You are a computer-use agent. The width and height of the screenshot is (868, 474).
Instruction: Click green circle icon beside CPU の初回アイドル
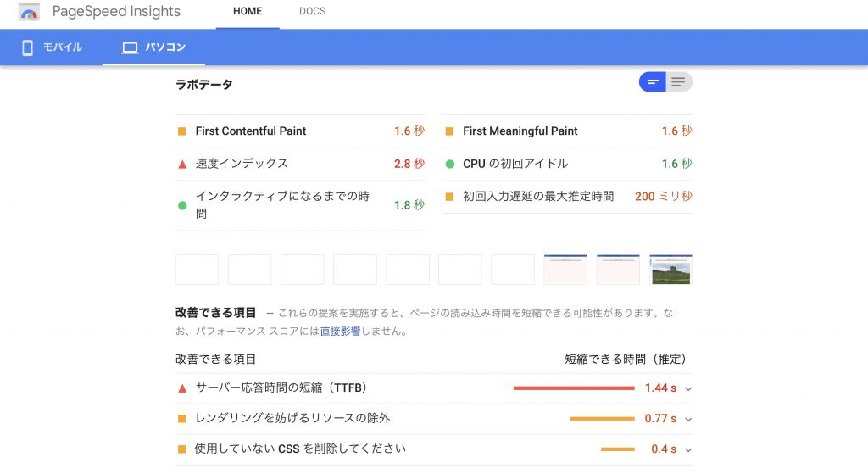[449, 164]
